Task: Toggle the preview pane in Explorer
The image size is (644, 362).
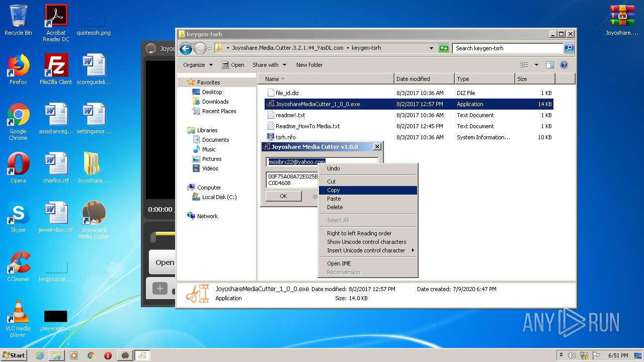Action: pyautogui.click(x=550, y=65)
